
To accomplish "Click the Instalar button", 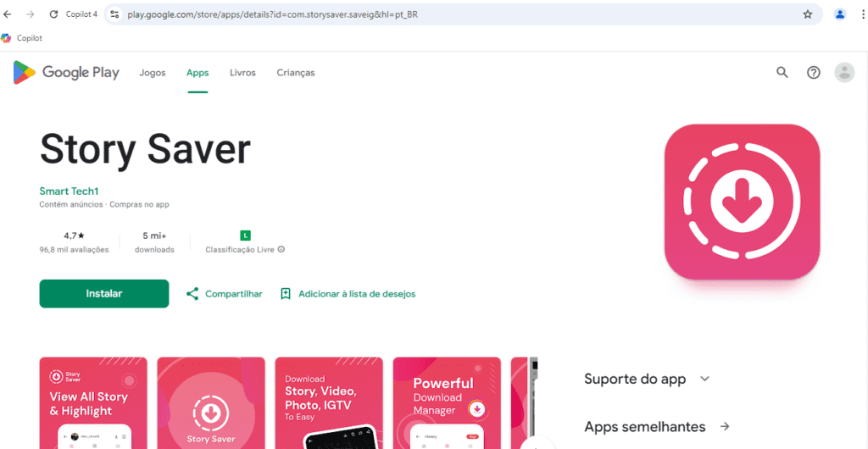I will click(x=104, y=294).
